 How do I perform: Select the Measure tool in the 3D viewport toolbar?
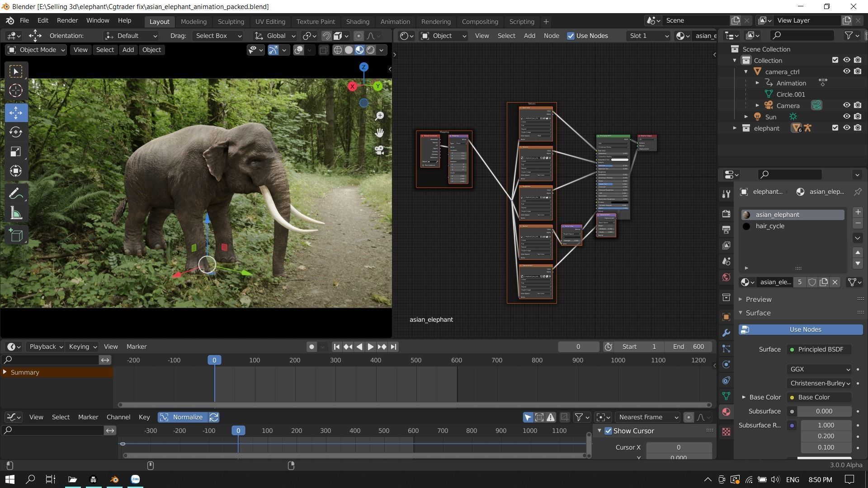[16, 213]
